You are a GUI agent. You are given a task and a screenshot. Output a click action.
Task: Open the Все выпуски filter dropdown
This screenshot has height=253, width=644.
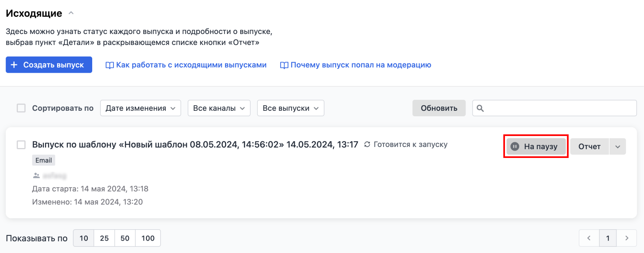click(x=291, y=108)
